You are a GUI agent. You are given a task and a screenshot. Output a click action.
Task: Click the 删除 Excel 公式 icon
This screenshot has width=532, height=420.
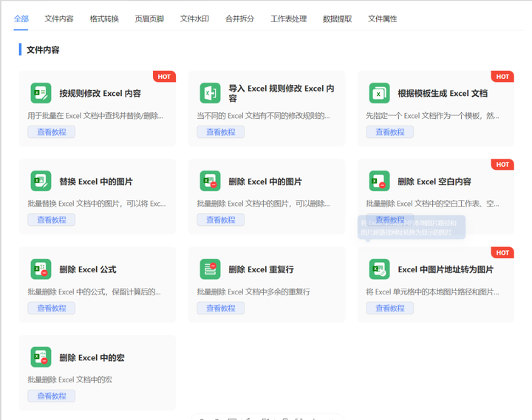(41, 269)
